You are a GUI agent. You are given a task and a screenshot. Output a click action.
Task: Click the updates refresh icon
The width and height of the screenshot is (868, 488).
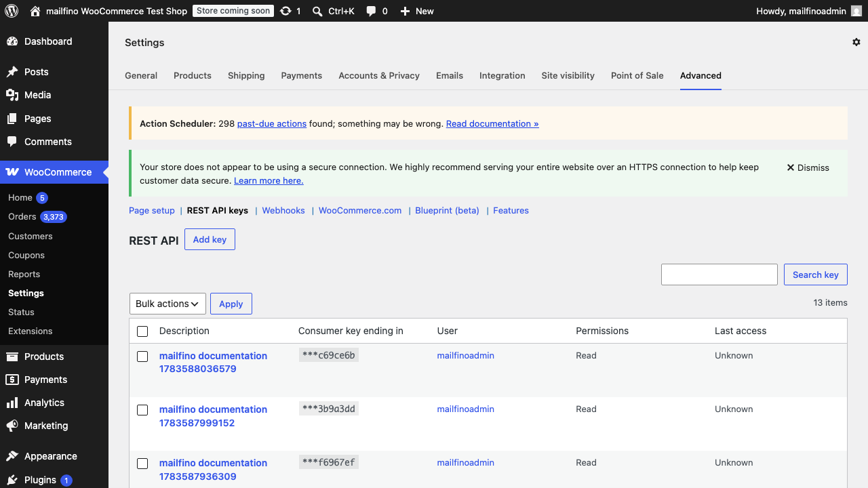point(285,11)
